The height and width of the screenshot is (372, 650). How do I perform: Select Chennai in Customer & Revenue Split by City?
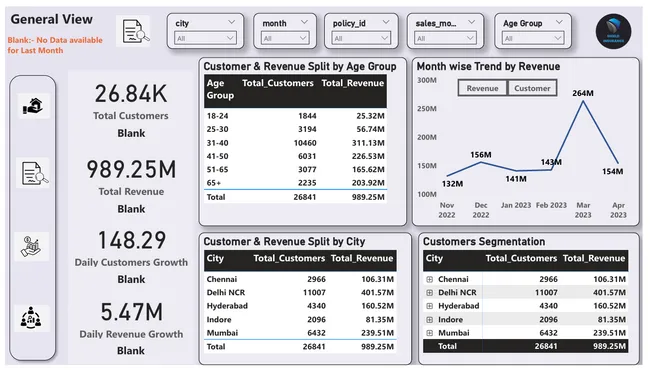point(300,280)
